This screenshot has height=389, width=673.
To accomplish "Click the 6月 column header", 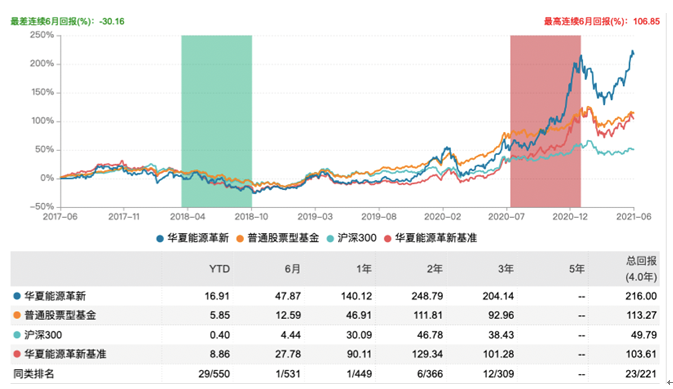I will (x=293, y=269).
